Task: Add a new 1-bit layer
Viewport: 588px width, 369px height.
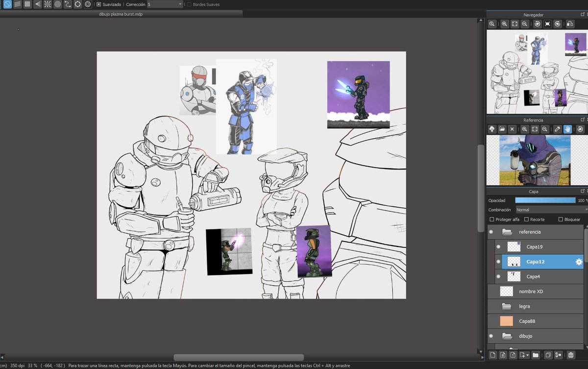Action: point(513,355)
